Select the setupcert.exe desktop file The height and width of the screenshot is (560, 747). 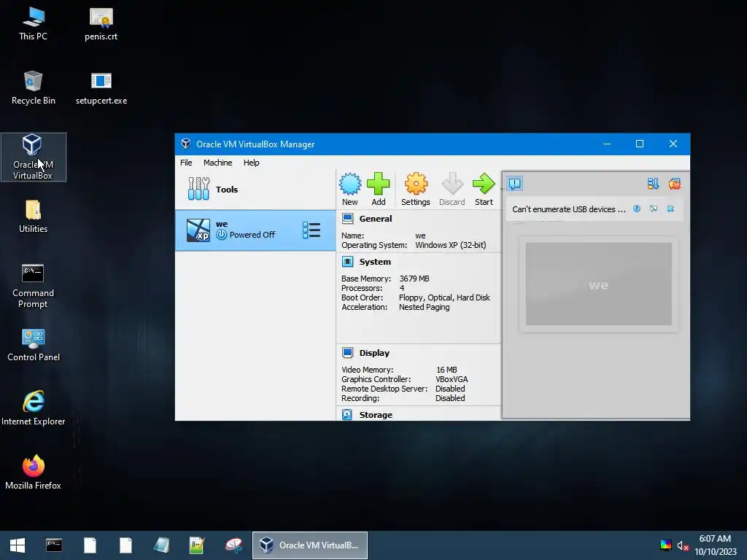click(x=101, y=88)
